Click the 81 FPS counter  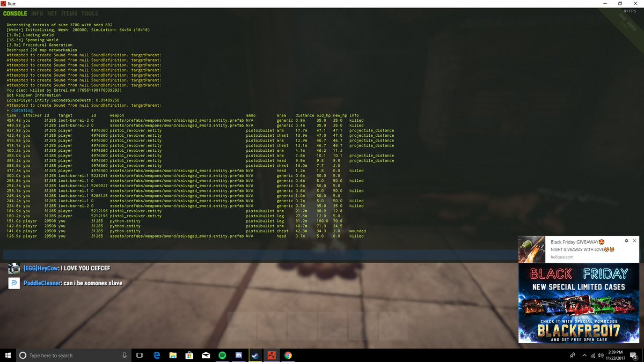coord(630,11)
